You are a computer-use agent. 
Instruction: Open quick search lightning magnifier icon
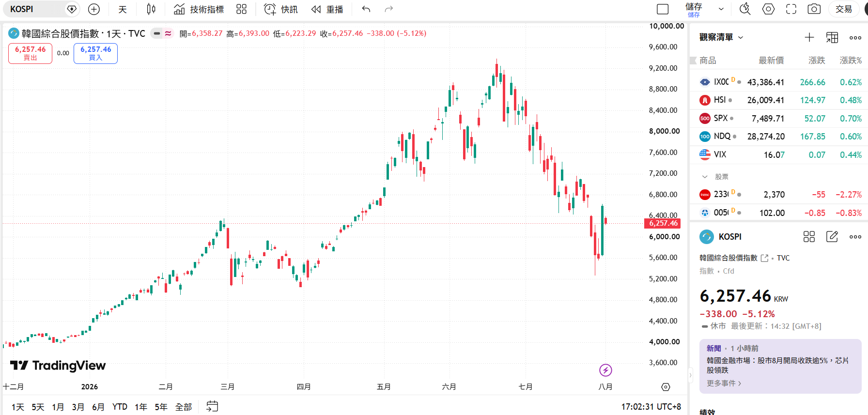(745, 9)
